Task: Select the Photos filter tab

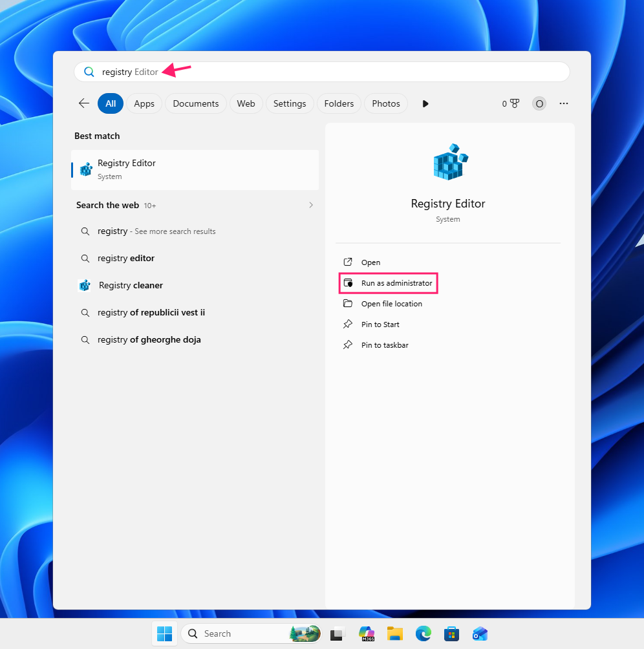Action: (x=386, y=103)
